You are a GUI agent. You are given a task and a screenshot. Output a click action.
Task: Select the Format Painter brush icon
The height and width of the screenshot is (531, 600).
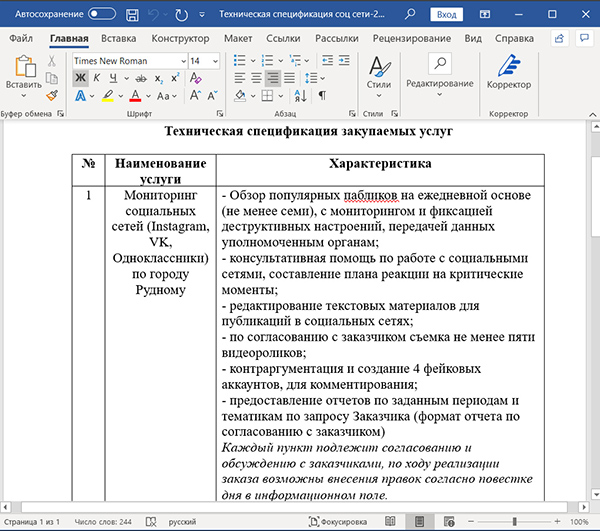point(52,95)
